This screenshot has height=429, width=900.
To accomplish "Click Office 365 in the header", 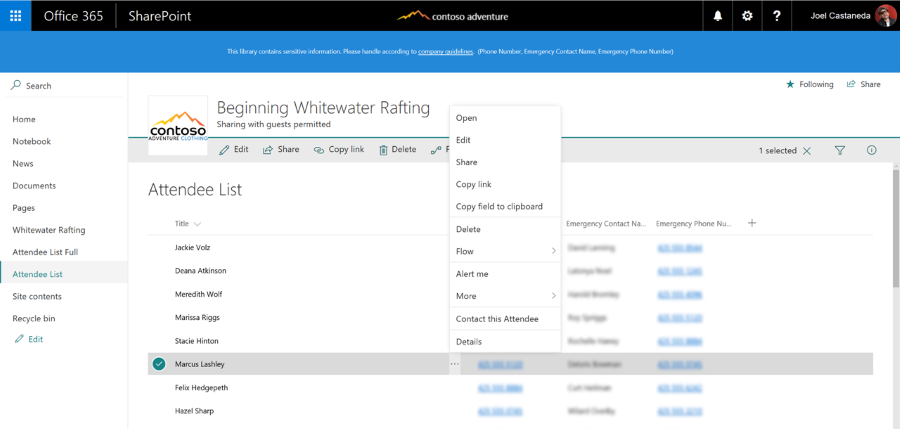I will 73,16.
